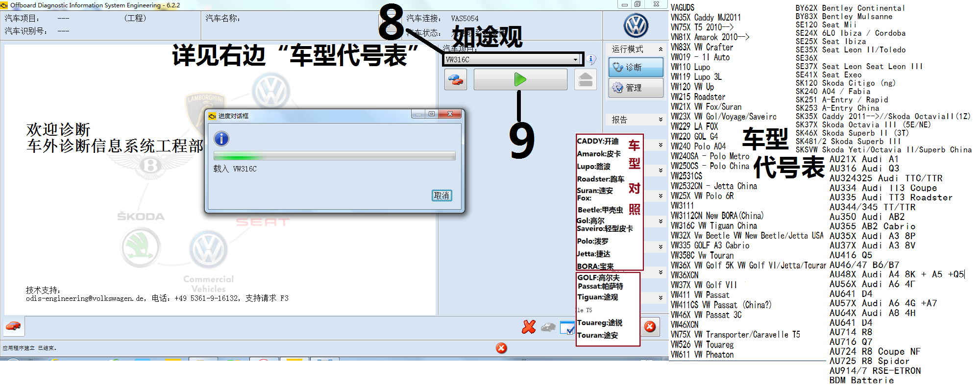Click the gray car icon in bottom toolbar
Image resolution: width=980 pixels, height=392 pixels.
pyautogui.click(x=548, y=327)
